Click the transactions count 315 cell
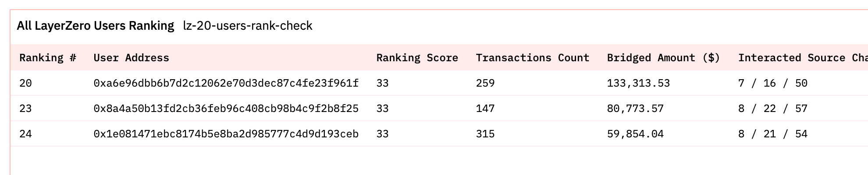Screen dimensions: 868x175 485,134
